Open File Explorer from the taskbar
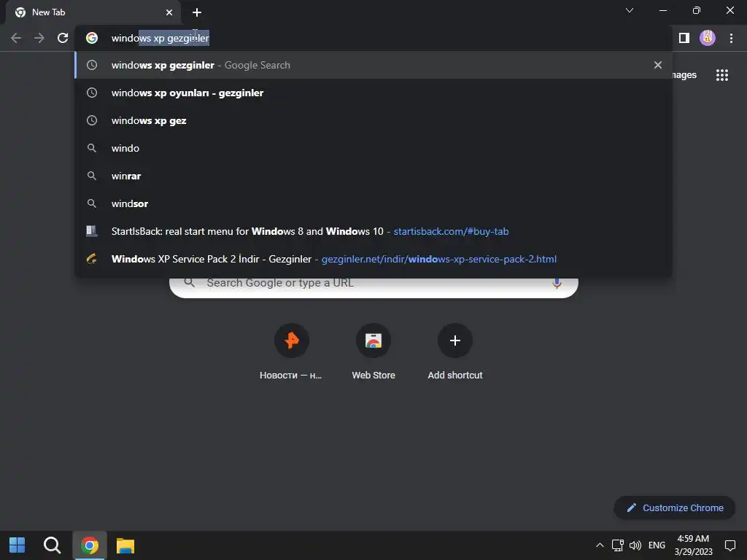The height and width of the screenshot is (560, 747). [x=125, y=545]
